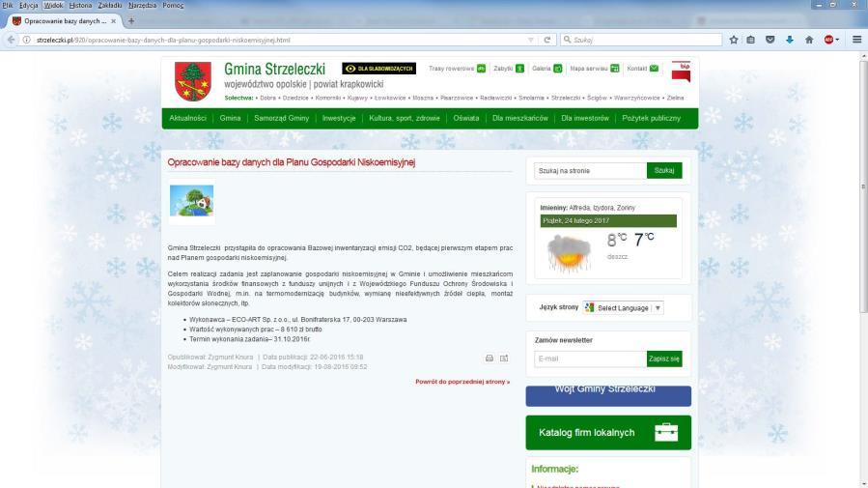Viewport: 868px width, 488px height.
Task: Click the weather rain cloud image
Action: 569,252
